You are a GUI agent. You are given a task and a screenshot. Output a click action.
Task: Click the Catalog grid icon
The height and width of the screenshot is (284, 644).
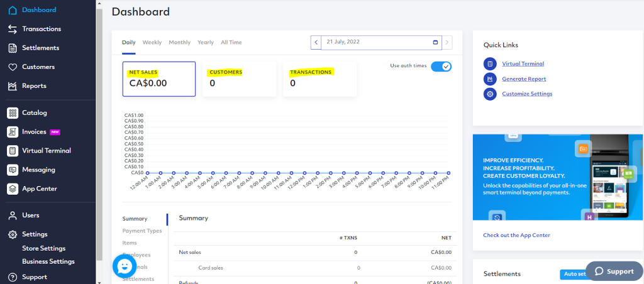pyautogui.click(x=13, y=113)
